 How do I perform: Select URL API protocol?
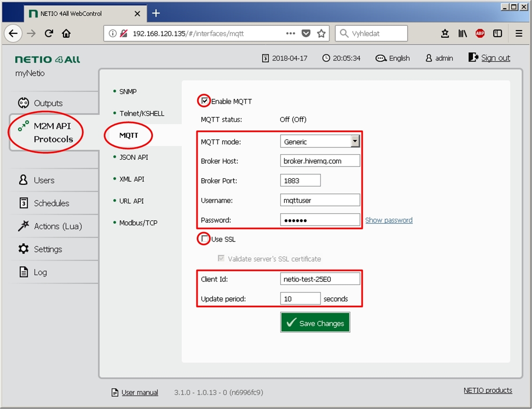[x=131, y=201]
